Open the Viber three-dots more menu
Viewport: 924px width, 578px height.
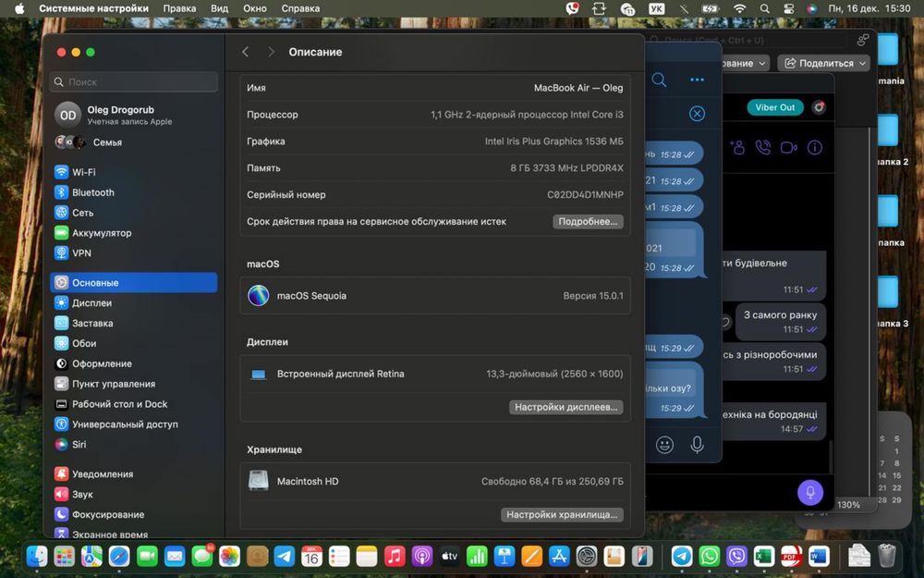[x=697, y=80]
